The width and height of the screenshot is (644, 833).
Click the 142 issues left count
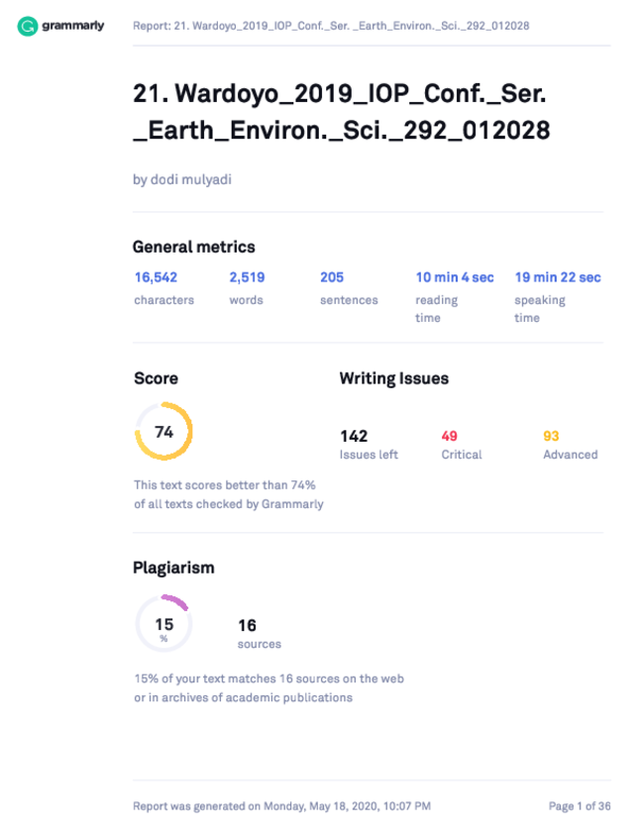point(369,445)
